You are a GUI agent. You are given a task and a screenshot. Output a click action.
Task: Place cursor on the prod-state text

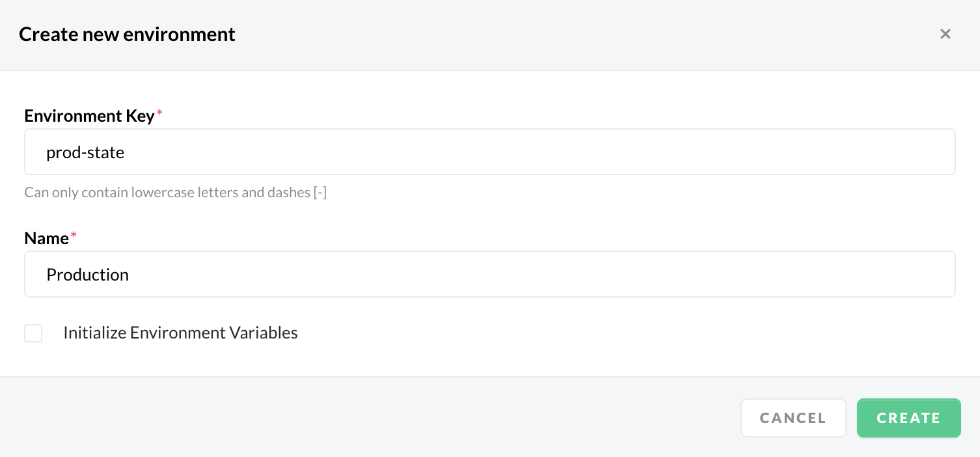click(85, 153)
